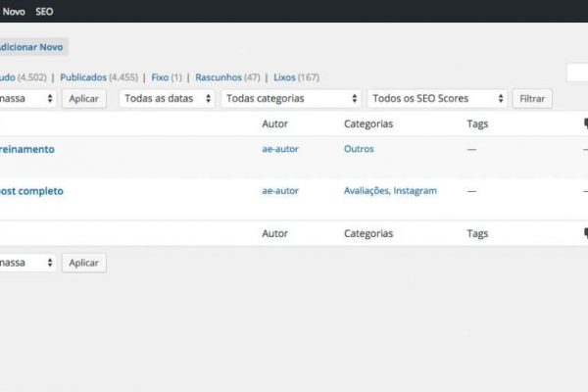View Lixos trashed posts
The width and height of the screenshot is (588, 392).
click(x=283, y=77)
